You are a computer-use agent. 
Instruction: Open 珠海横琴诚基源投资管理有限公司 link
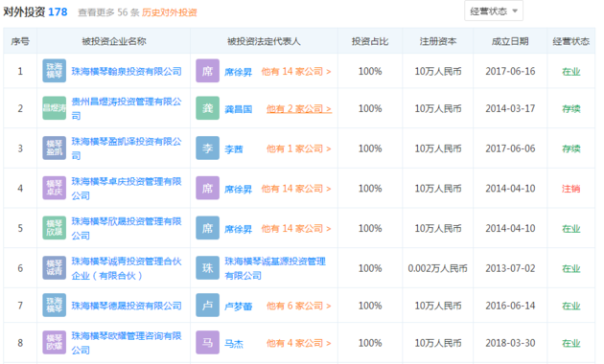tap(275, 268)
